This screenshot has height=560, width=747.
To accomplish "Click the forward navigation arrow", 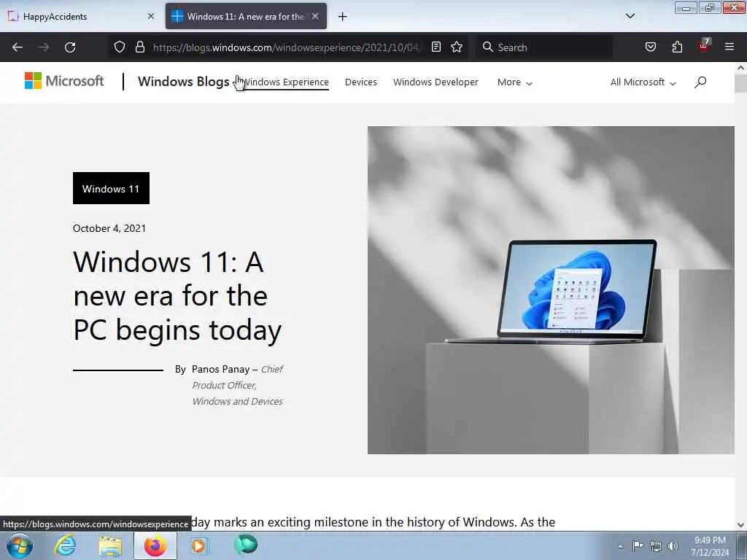I will pyautogui.click(x=44, y=47).
